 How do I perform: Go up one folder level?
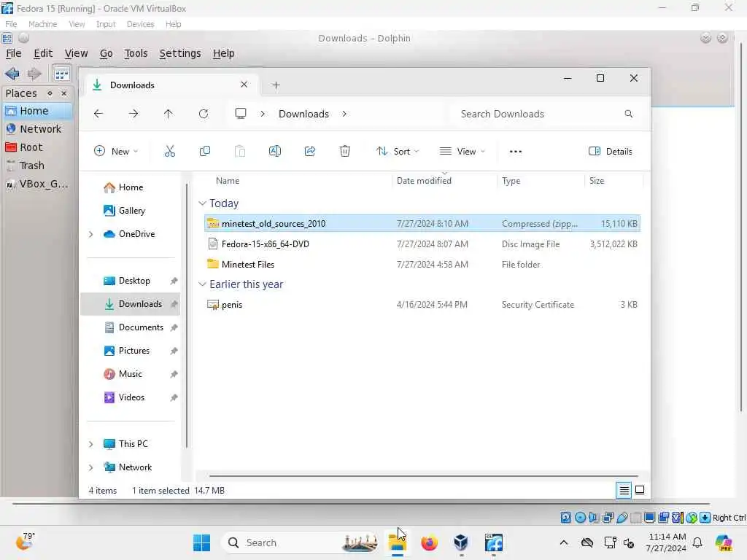click(x=169, y=114)
